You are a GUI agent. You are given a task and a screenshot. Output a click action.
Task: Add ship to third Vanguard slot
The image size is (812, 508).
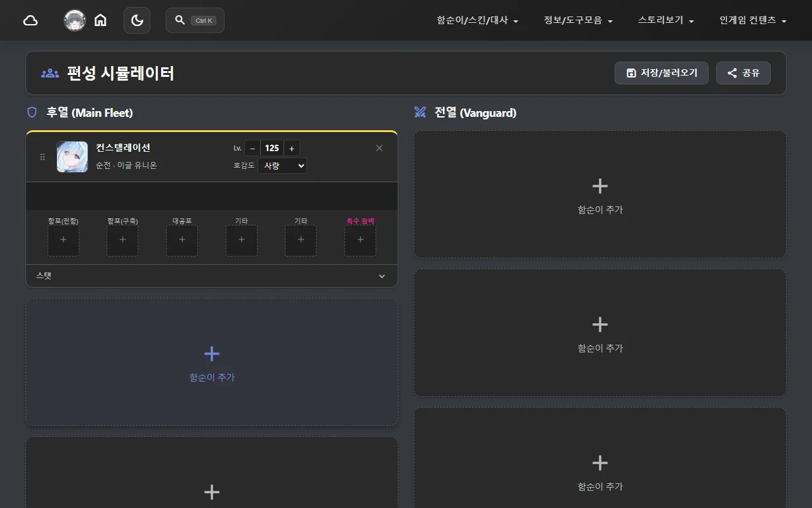click(x=600, y=458)
